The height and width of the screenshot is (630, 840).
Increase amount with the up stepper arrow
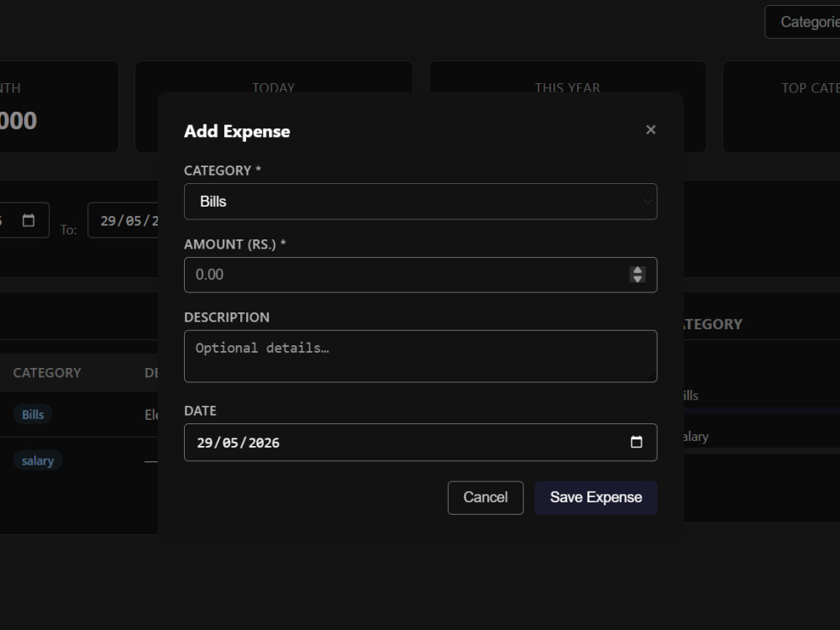click(x=637, y=270)
